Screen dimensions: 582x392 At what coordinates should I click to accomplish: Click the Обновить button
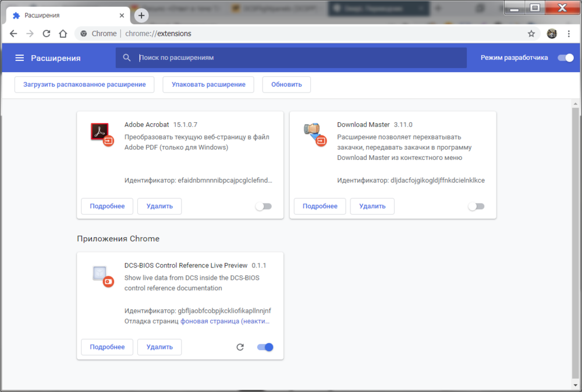[x=286, y=84]
